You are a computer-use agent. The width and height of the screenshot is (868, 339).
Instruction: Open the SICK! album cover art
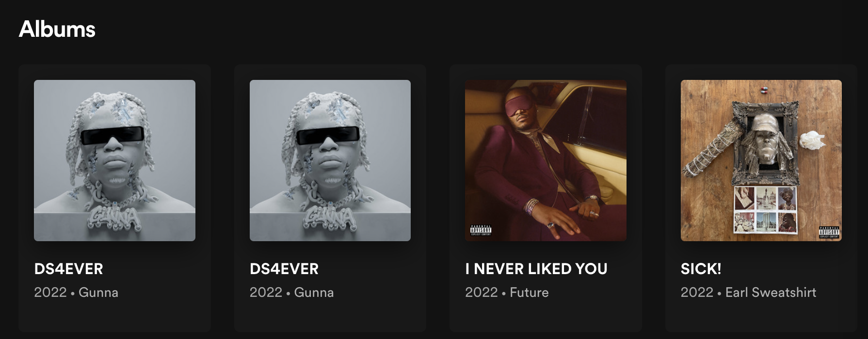pyautogui.click(x=761, y=160)
